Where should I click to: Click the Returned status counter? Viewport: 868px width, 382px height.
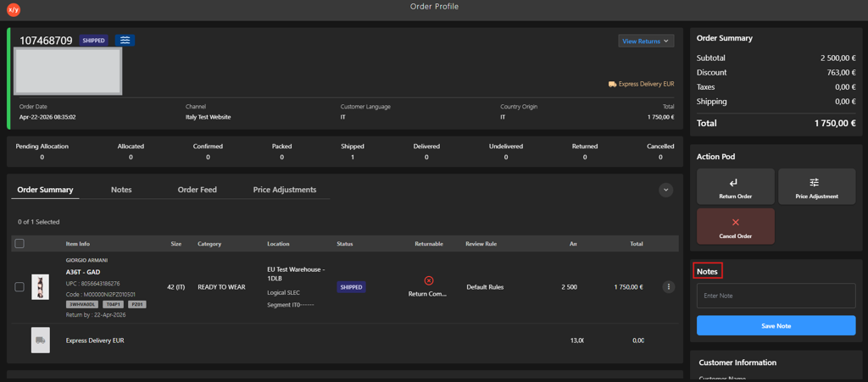pyautogui.click(x=585, y=152)
